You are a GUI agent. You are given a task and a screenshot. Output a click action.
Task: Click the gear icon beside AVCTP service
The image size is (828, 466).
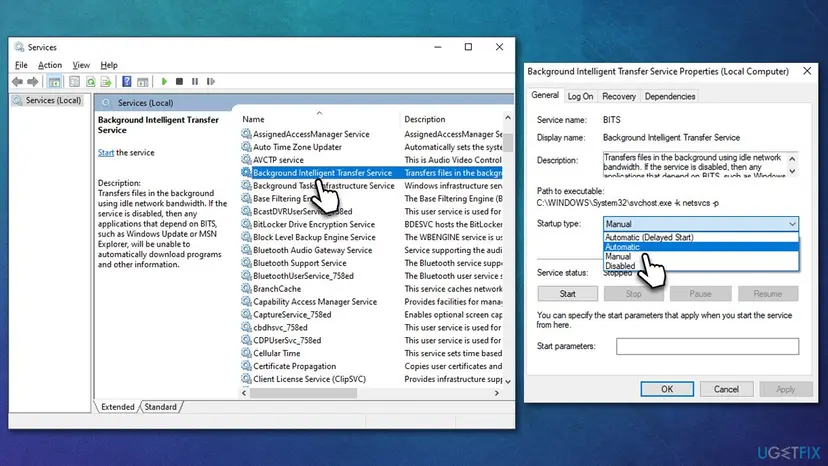coord(246,160)
